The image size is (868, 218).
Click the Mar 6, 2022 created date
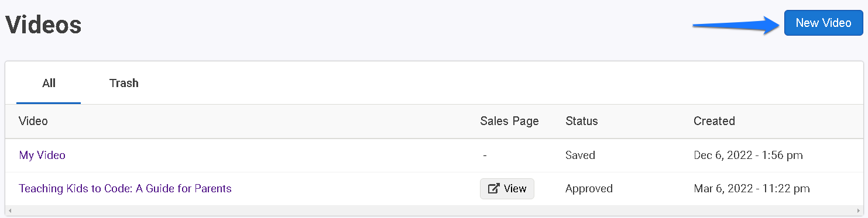tap(752, 189)
